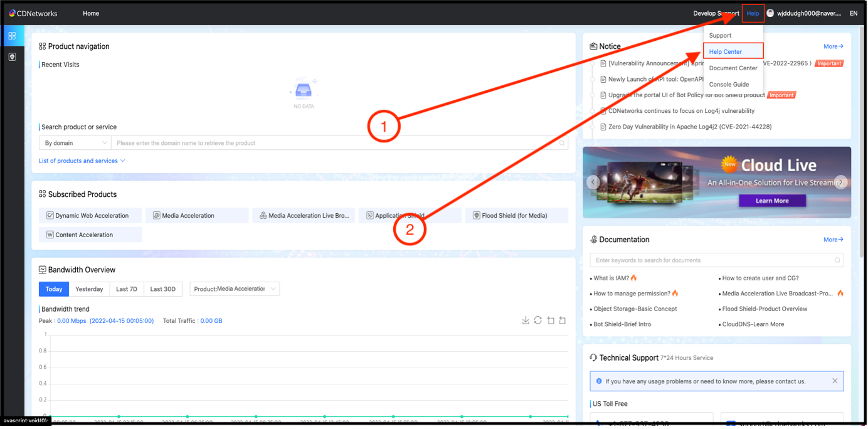868x429 pixels.
Task: Open the Dynamic Web Acceleration product
Action: tap(90, 215)
